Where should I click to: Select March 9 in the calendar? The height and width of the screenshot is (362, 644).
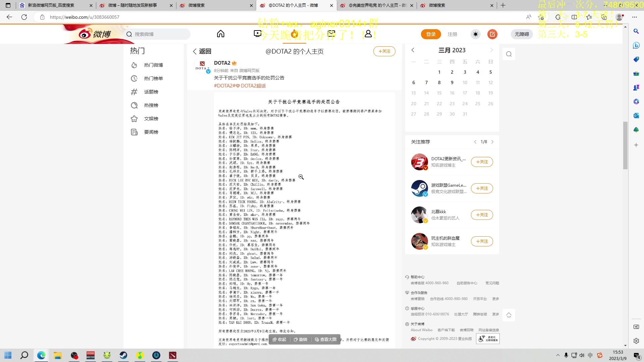coord(452,82)
